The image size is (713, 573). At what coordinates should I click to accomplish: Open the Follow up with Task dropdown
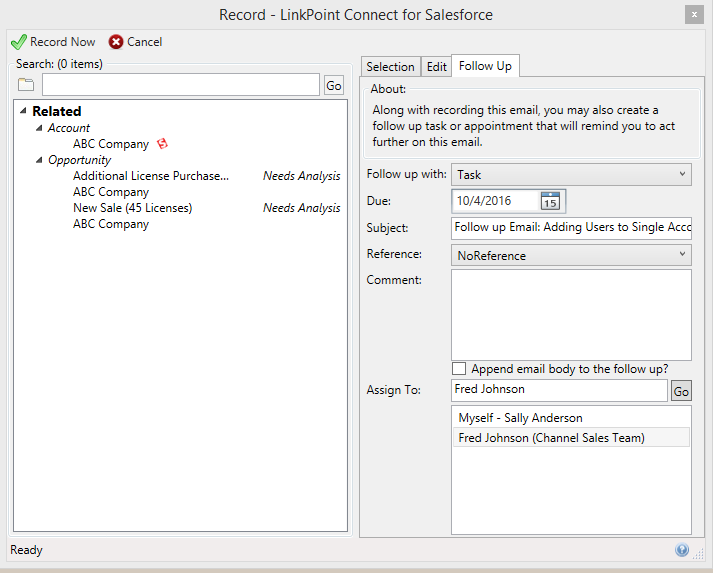pyautogui.click(x=571, y=175)
